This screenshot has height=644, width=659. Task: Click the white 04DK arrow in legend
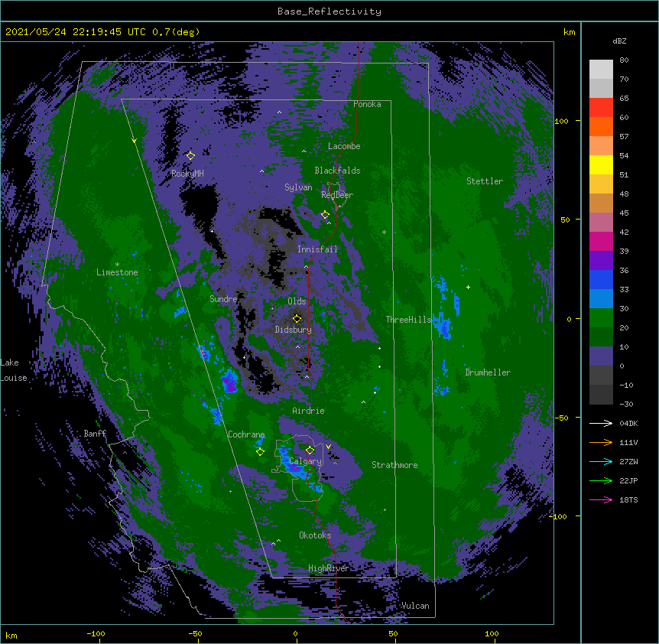click(601, 423)
